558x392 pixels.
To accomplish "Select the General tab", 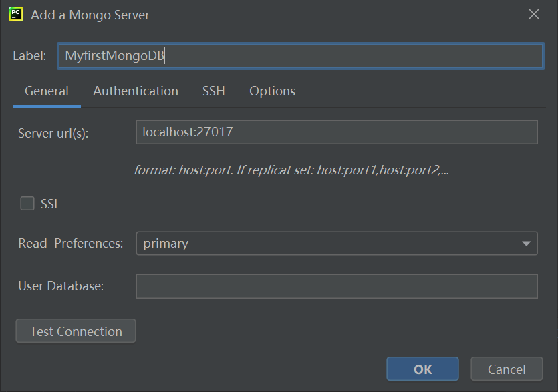I will (46, 91).
